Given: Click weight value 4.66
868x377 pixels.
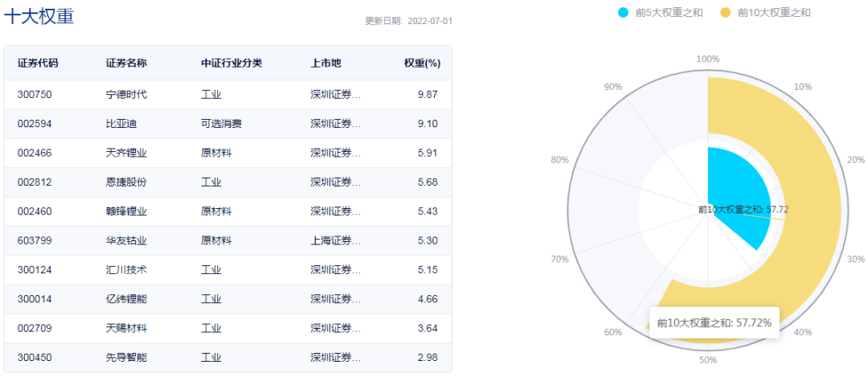Looking at the screenshot, I should point(428,299).
